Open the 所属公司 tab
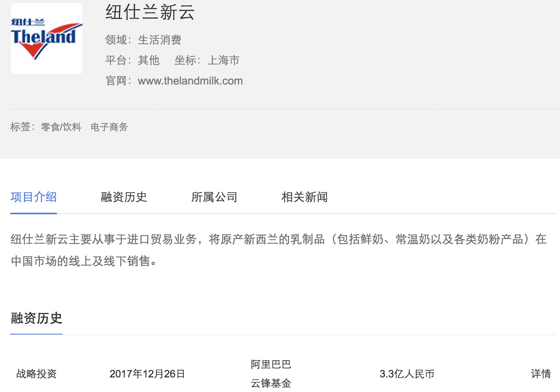 click(x=214, y=197)
